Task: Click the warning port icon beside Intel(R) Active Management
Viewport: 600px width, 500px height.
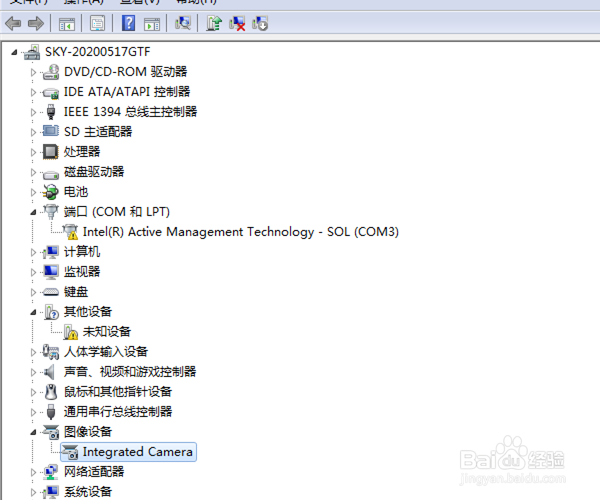Action: pyautogui.click(x=70, y=232)
